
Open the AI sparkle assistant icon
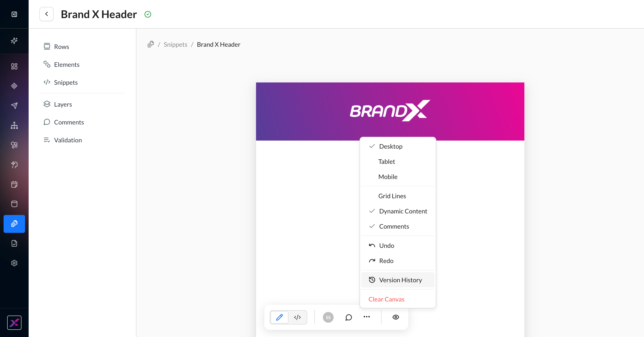14,40
